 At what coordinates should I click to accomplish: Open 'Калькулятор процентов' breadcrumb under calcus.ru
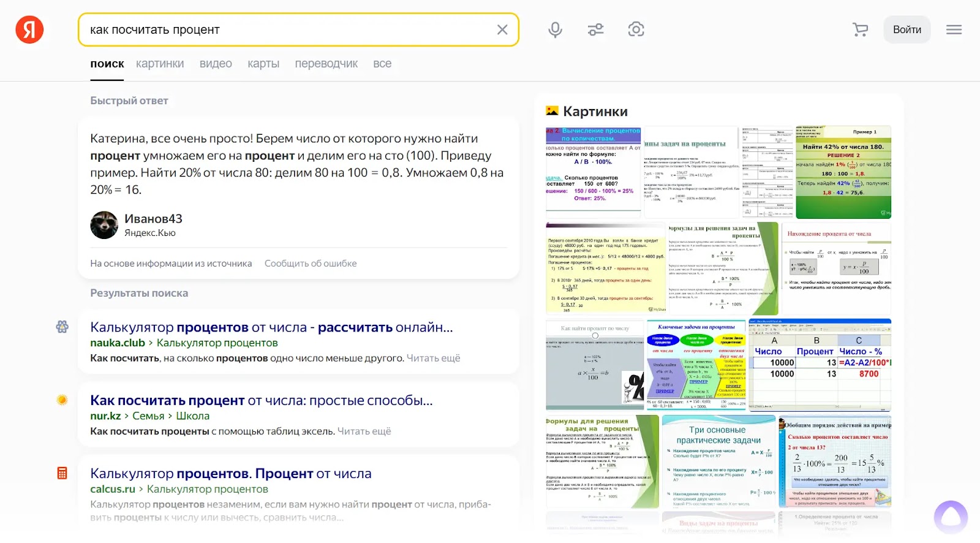pos(208,489)
